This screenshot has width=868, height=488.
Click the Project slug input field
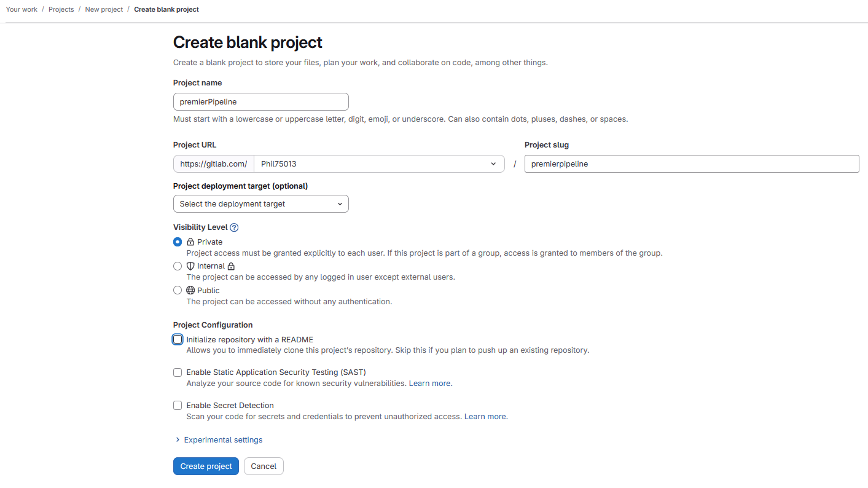click(x=691, y=164)
